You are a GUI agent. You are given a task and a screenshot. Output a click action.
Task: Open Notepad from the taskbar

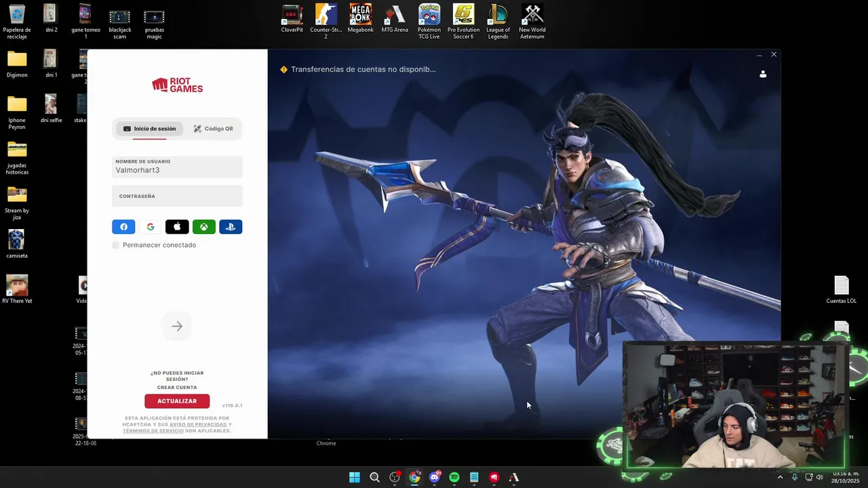474,477
